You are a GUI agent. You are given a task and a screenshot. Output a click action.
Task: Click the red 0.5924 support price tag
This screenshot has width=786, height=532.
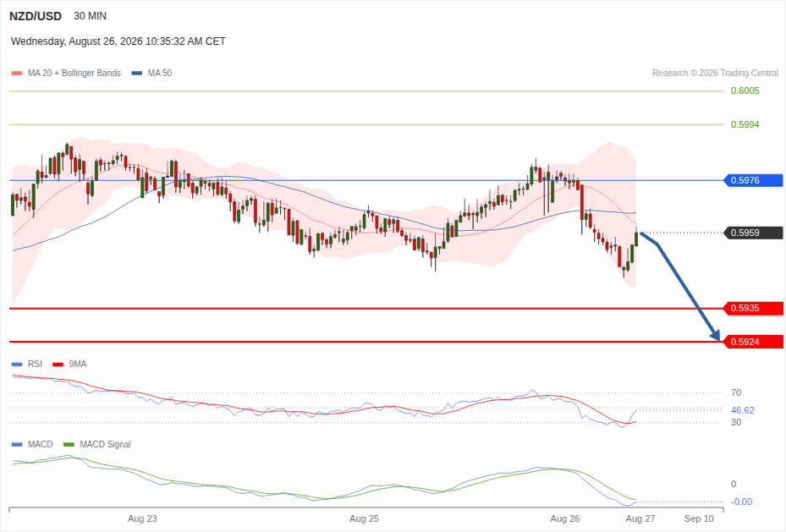point(753,342)
